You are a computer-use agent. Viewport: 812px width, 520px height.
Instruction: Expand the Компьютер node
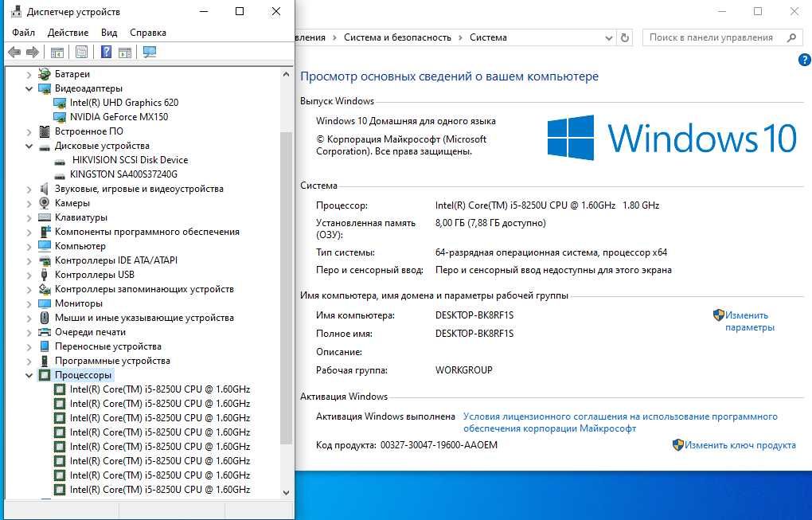point(29,247)
